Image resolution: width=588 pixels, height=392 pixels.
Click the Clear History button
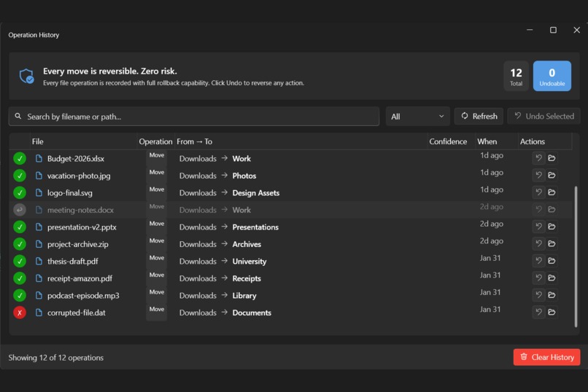546,357
